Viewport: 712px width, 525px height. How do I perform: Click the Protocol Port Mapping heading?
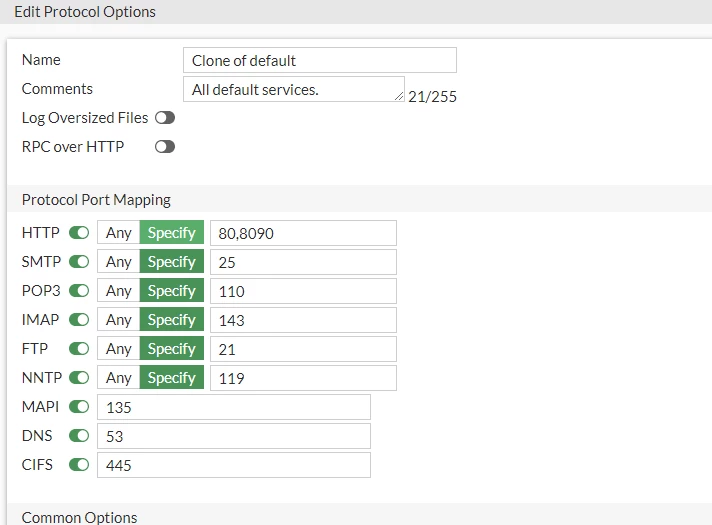click(96, 200)
